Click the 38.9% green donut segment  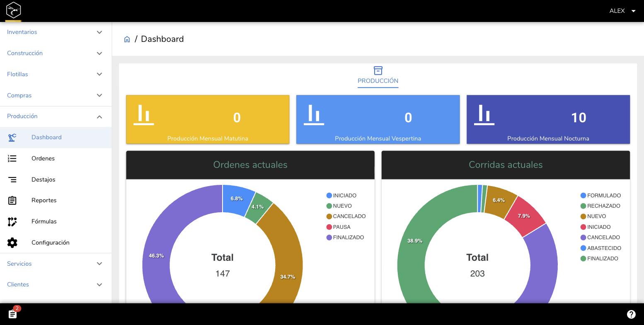click(414, 241)
